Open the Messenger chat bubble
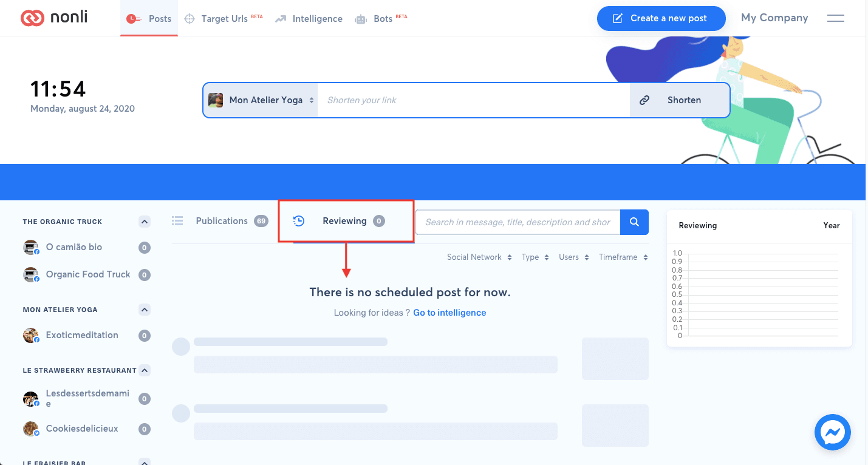The height and width of the screenshot is (465, 868). [833, 433]
